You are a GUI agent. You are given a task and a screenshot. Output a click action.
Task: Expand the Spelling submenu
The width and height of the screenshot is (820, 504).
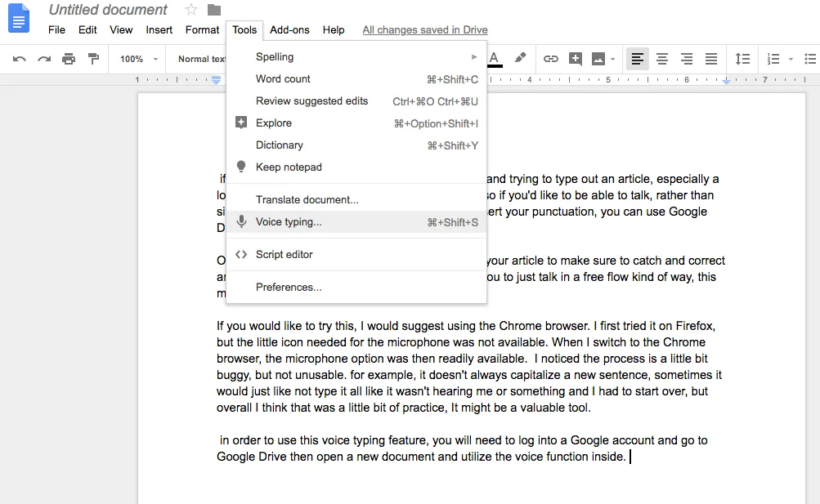[x=356, y=57]
